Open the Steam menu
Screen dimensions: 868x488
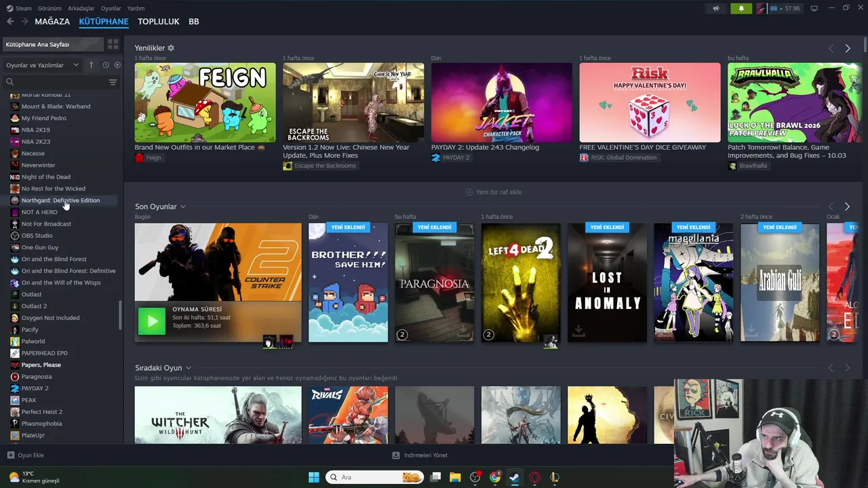[19, 8]
